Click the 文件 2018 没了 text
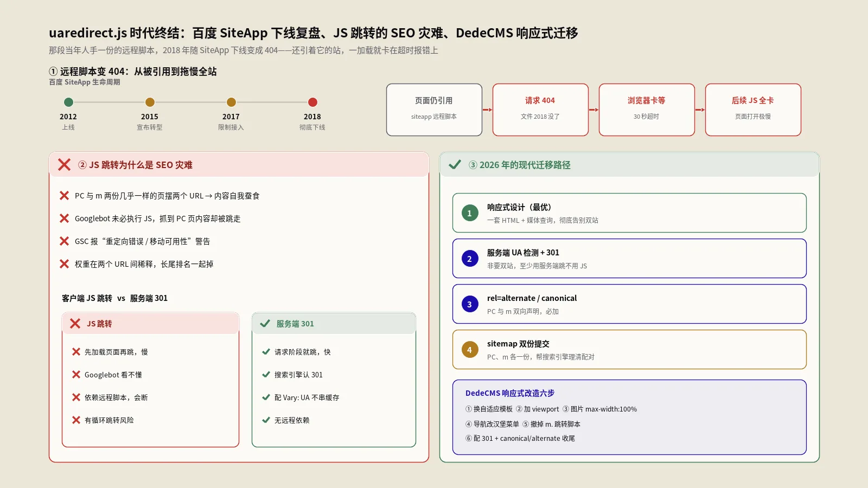This screenshot has width=868, height=488. [x=540, y=117]
